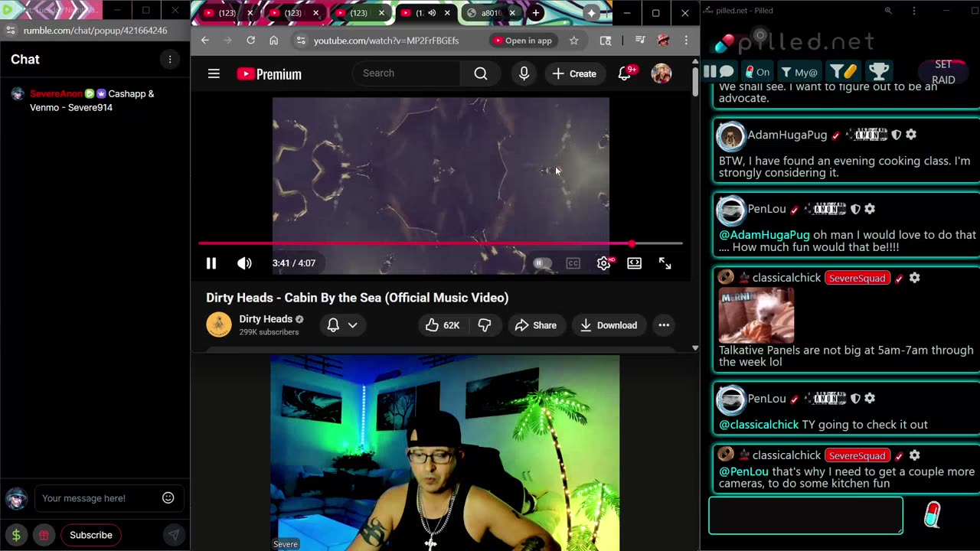Screen dimensions: 980x551
Task: Open the browser media control icon
Action: click(640, 41)
